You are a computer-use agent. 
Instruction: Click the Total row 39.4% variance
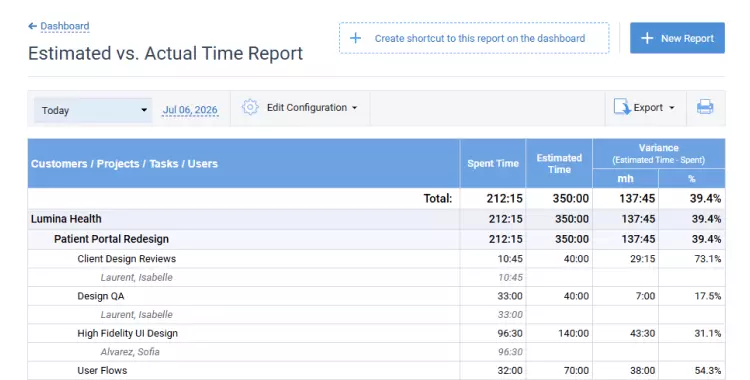(706, 199)
